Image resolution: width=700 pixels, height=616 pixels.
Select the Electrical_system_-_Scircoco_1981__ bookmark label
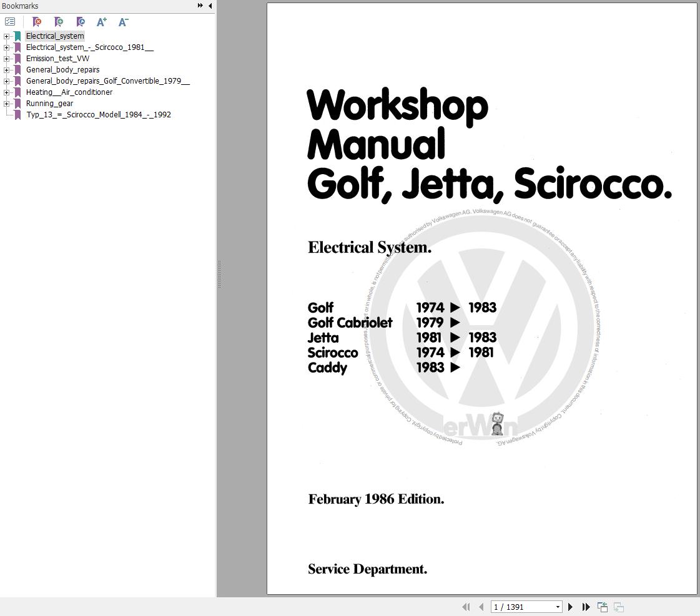[90, 47]
